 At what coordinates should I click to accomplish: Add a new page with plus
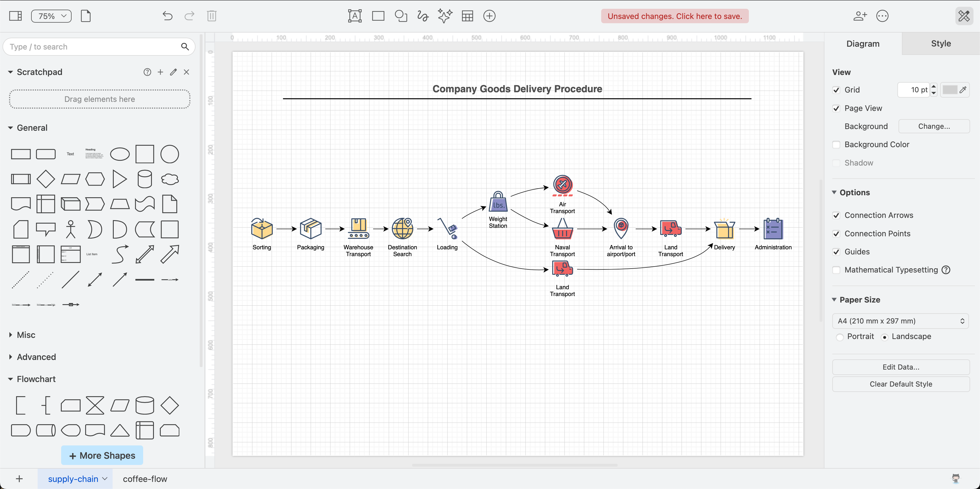pyautogui.click(x=20, y=479)
